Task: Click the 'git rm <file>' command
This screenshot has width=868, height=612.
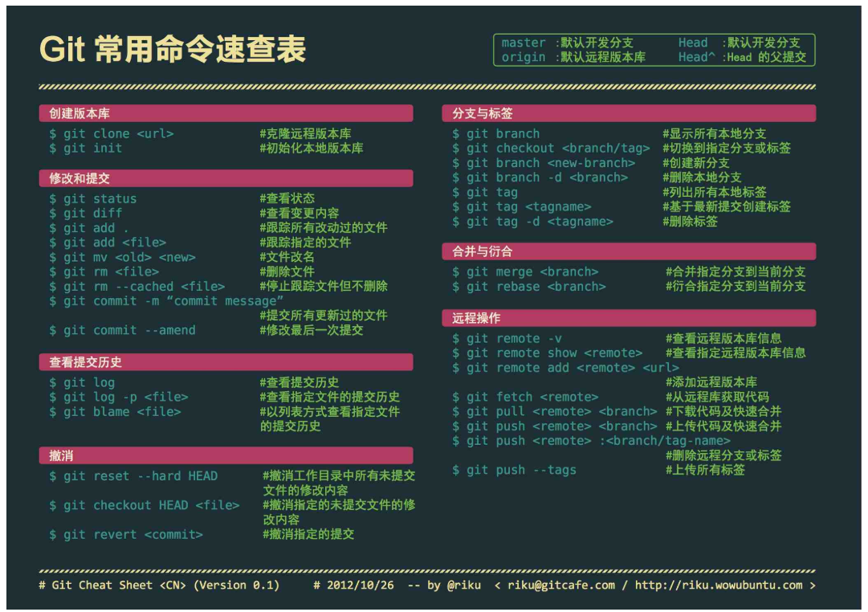Action: [104, 272]
